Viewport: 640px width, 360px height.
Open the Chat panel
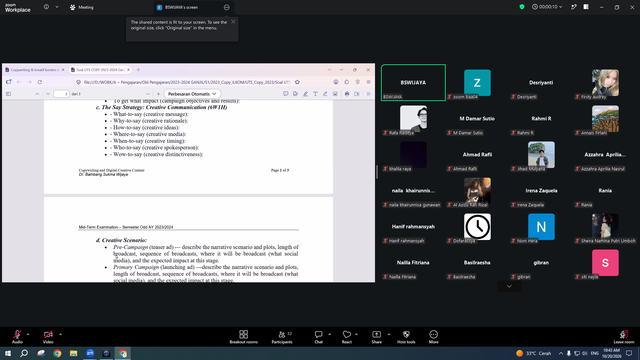[318, 337]
